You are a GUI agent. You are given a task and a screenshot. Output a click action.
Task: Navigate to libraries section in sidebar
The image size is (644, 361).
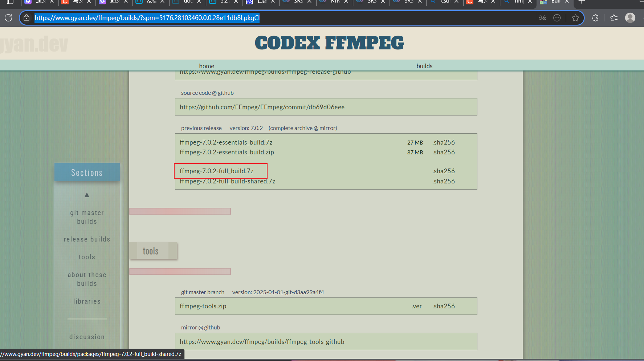tap(87, 301)
